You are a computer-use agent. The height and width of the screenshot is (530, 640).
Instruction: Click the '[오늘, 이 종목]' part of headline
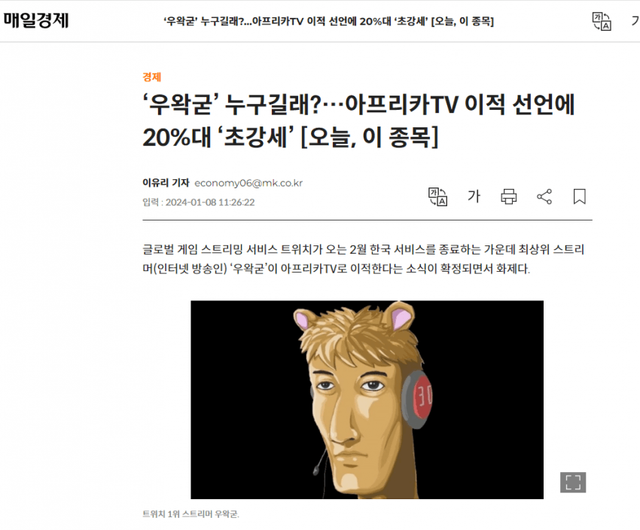coord(369,137)
